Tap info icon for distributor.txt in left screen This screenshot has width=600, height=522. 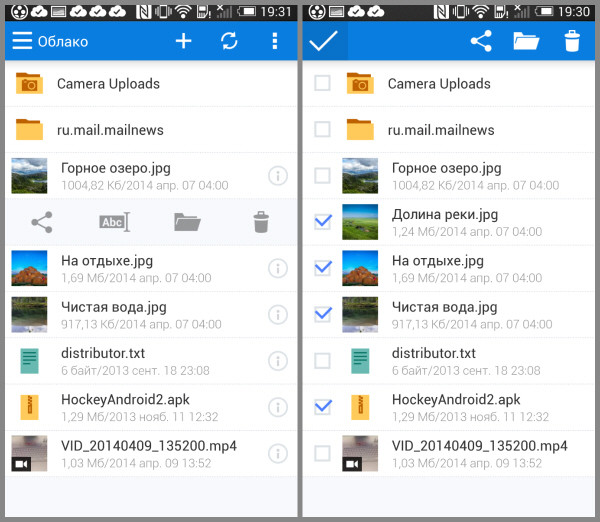[278, 361]
